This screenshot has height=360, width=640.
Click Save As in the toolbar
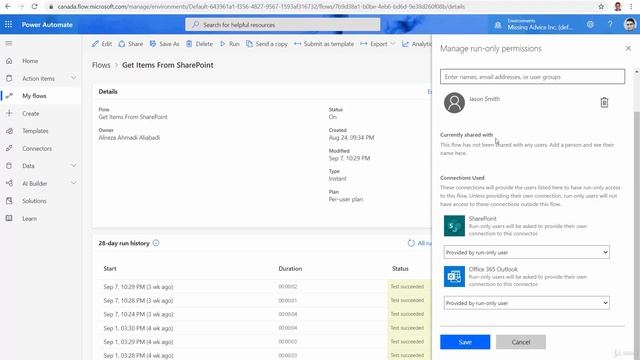pyautogui.click(x=164, y=44)
